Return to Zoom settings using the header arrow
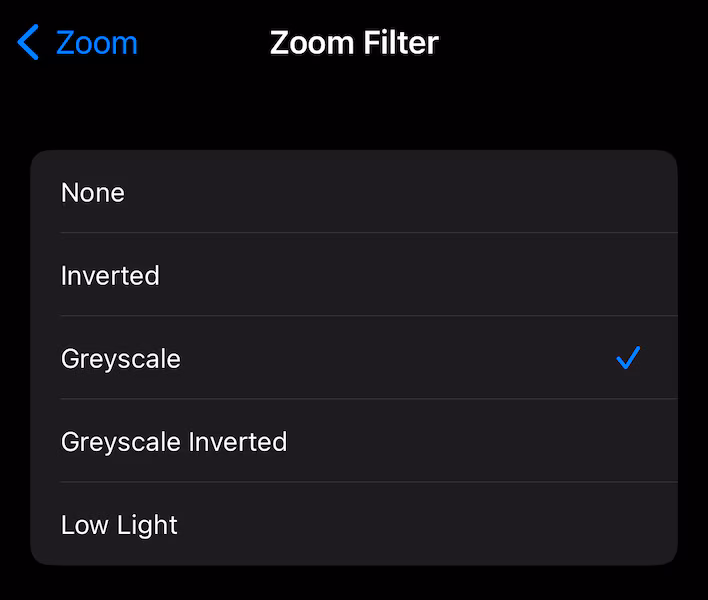Image resolution: width=708 pixels, height=600 pixels. [28, 44]
